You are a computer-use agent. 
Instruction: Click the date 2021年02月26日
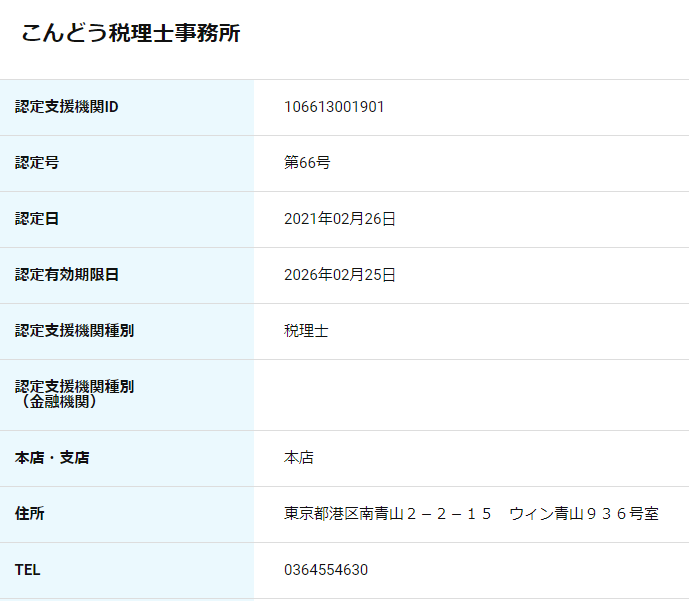tap(340, 218)
